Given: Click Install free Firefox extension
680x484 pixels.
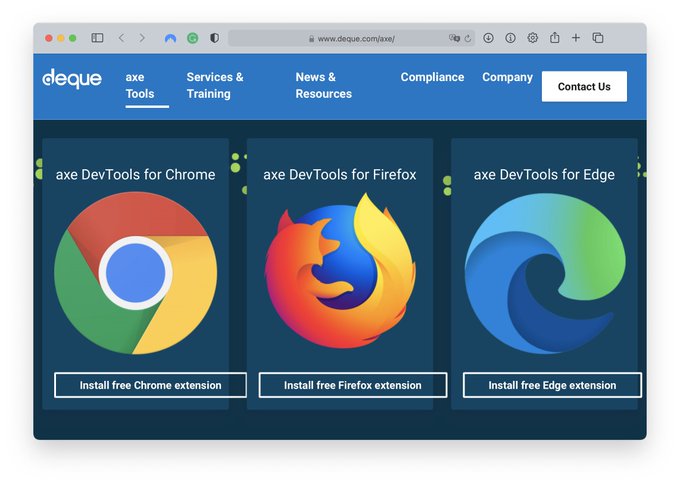Looking at the screenshot, I should 353,385.
